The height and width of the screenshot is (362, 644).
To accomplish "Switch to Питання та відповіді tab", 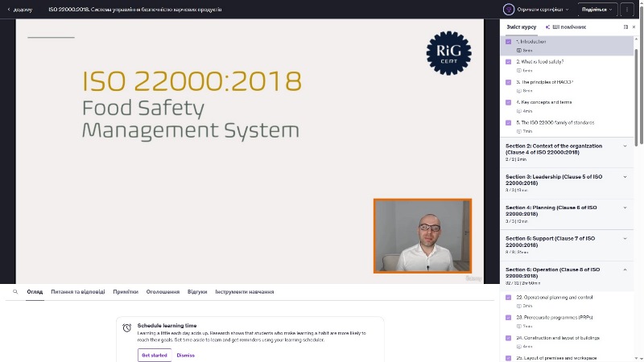I will click(x=77, y=292).
